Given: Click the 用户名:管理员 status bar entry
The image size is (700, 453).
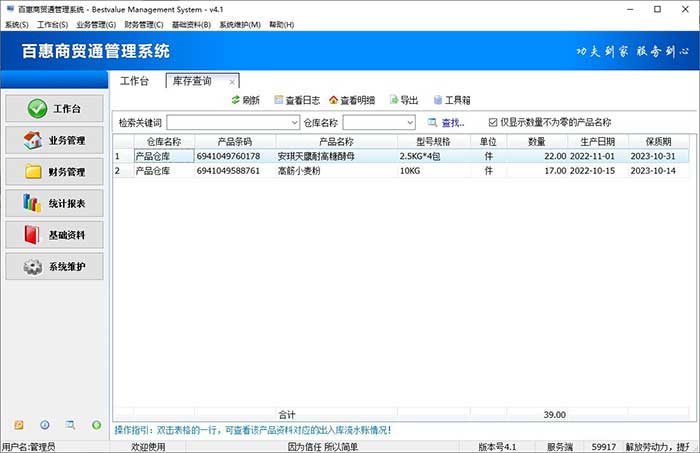Looking at the screenshot, I should point(29,447).
